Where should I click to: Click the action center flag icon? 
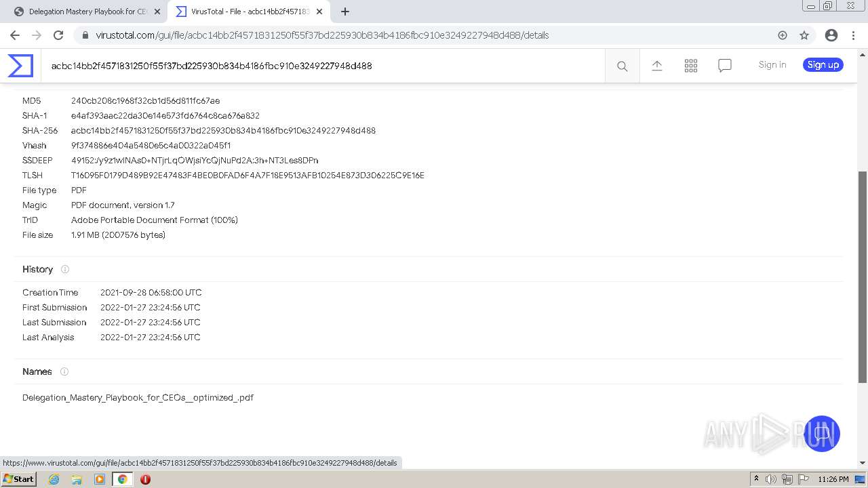[804, 479]
